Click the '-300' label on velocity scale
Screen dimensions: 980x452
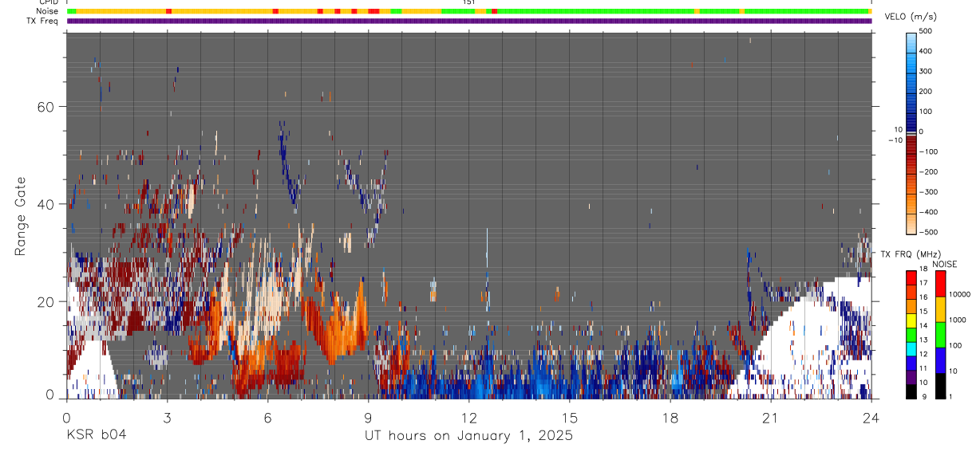(928, 192)
